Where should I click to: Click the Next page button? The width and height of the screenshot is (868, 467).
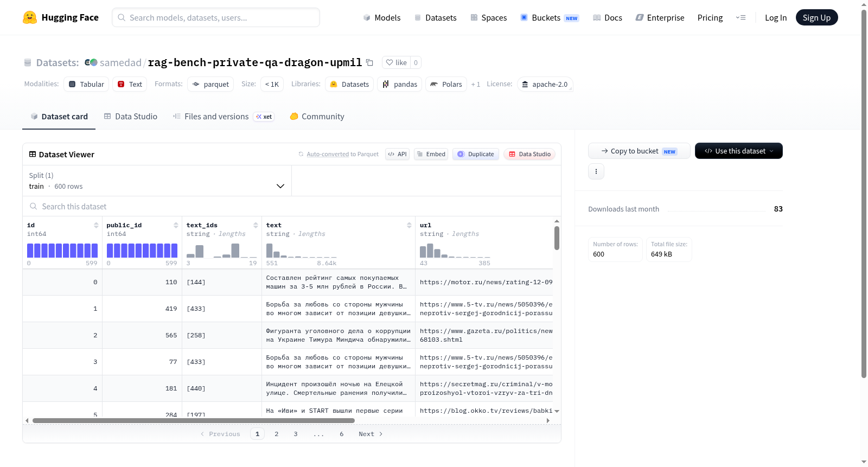[371, 434]
